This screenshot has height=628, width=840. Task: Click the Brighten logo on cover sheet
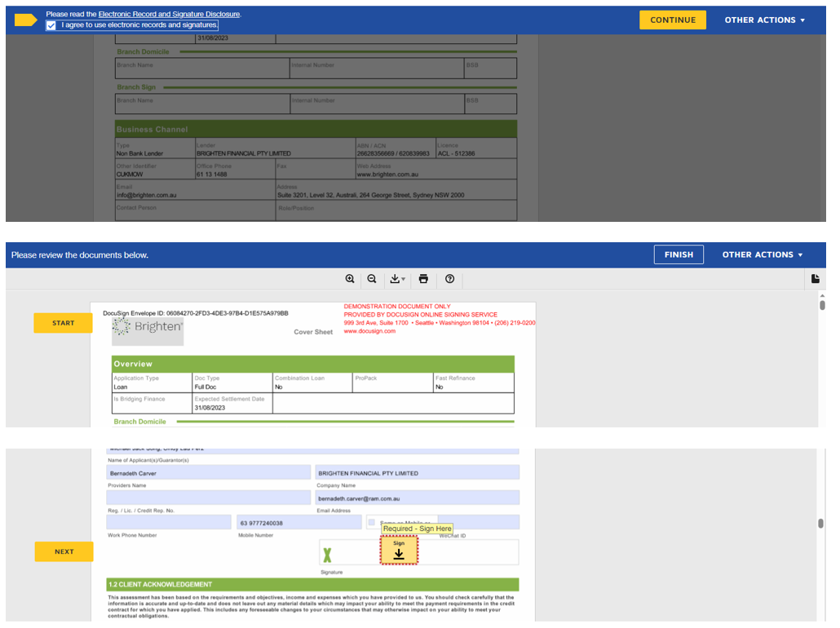pyautogui.click(x=148, y=328)
